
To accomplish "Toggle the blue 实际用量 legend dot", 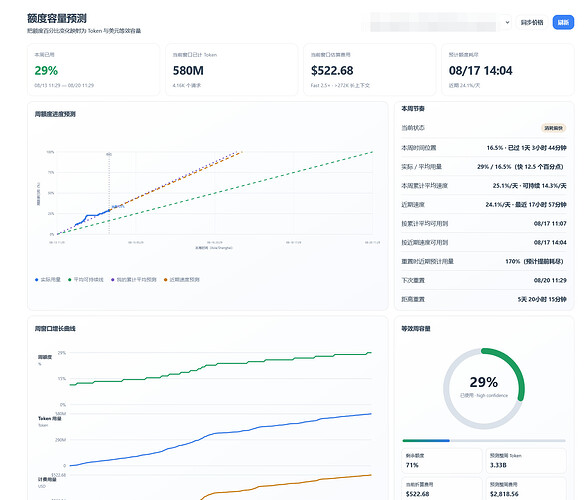I will (x=37, y=279).
